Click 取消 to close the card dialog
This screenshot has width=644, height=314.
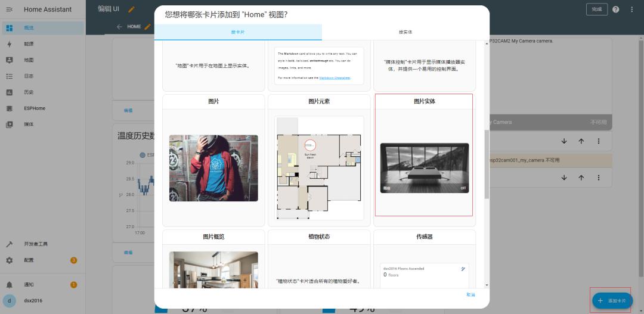[470, 295]
